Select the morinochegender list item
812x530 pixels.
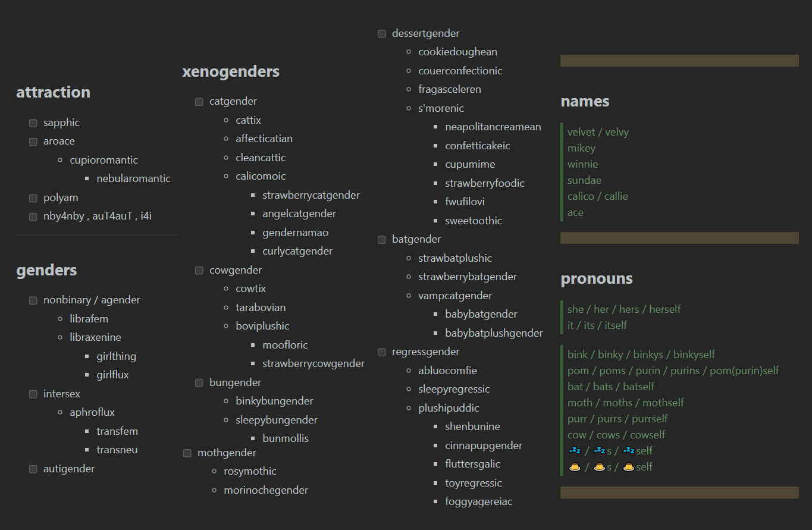(266, 490)
